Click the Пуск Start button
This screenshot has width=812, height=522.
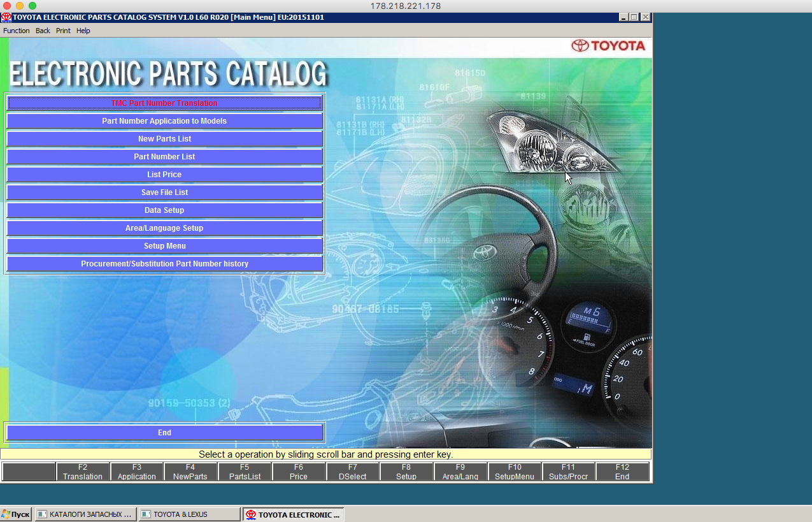click(16, 514)
